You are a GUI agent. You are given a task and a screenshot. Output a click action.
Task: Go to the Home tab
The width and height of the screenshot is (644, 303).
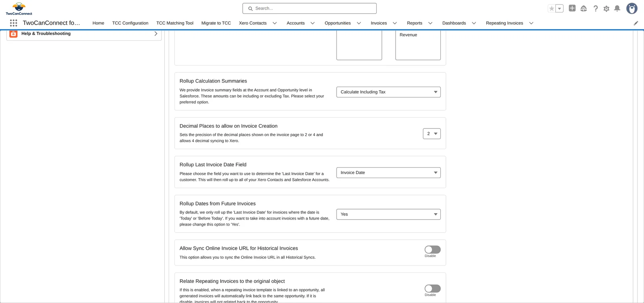[98, 23]
